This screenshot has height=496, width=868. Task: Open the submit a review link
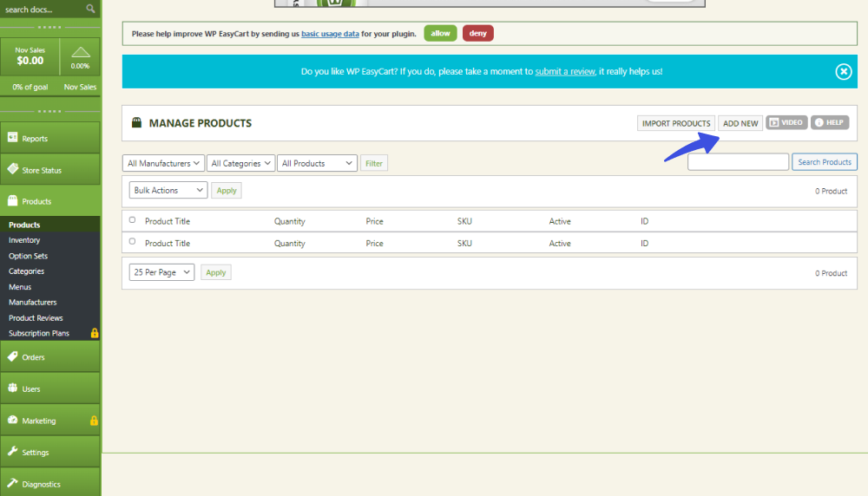565,71
